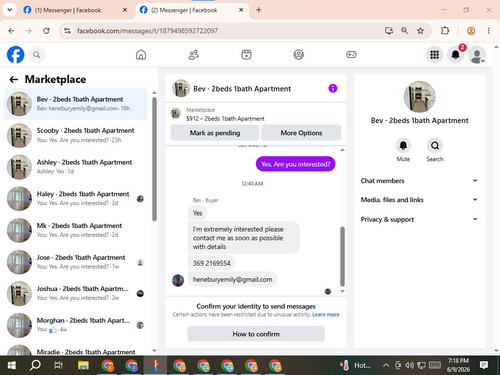
Task: Open Windows taskbar search
Action: point(35,365)
